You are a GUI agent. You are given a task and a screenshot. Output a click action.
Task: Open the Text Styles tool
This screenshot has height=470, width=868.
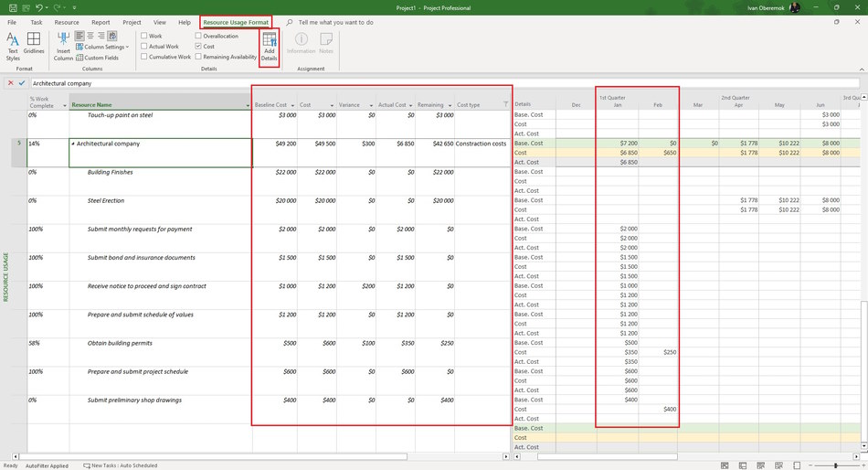(x=13, y=47)
